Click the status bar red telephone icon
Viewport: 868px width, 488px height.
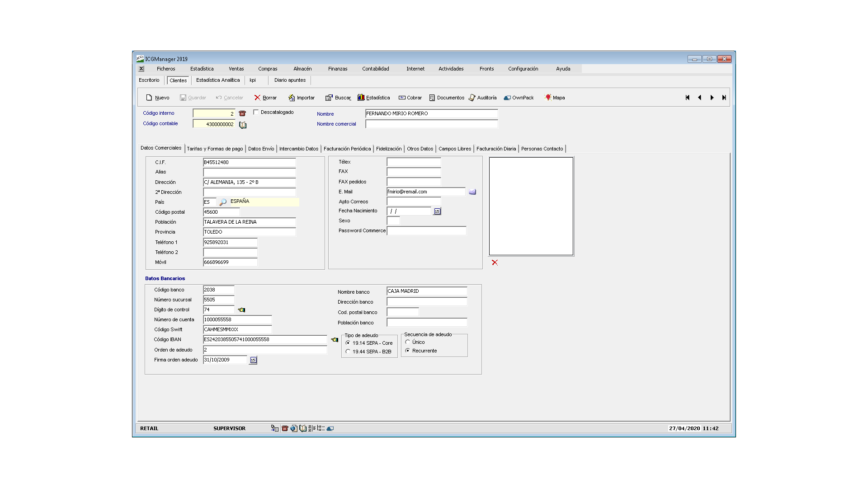coord(285,428)
